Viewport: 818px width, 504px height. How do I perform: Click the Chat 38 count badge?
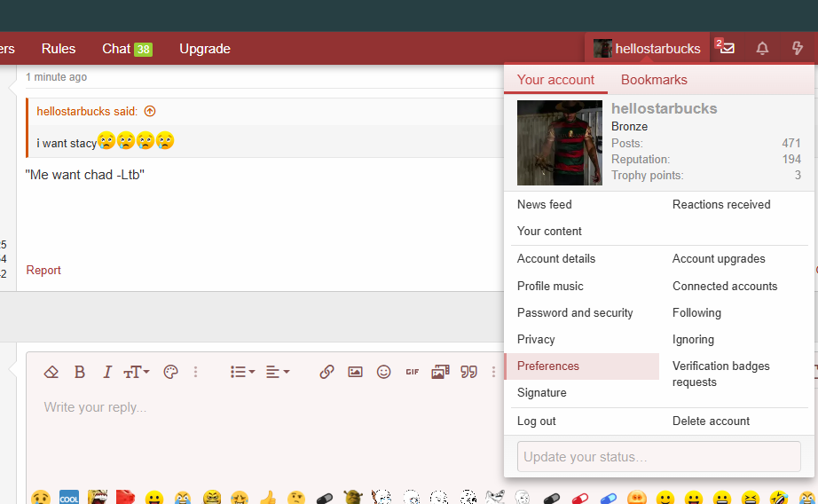click(x=143, y=50)
